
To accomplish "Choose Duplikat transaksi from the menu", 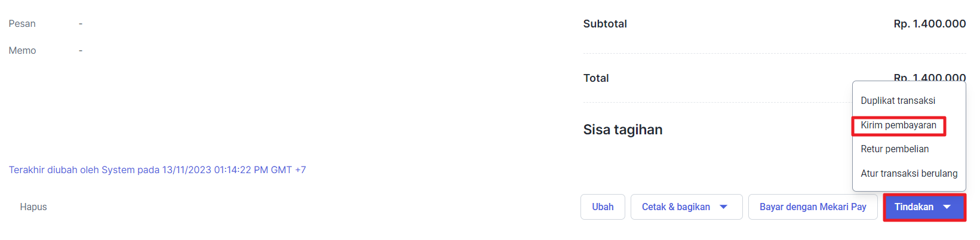I will tap(898, 101).
